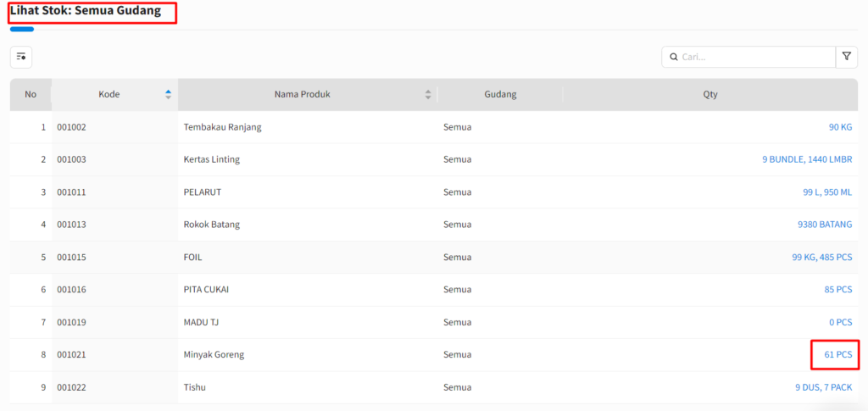Click product code 001011
Image resolution: width=868 pixels, height=411 pixels.
coord(71,192)
